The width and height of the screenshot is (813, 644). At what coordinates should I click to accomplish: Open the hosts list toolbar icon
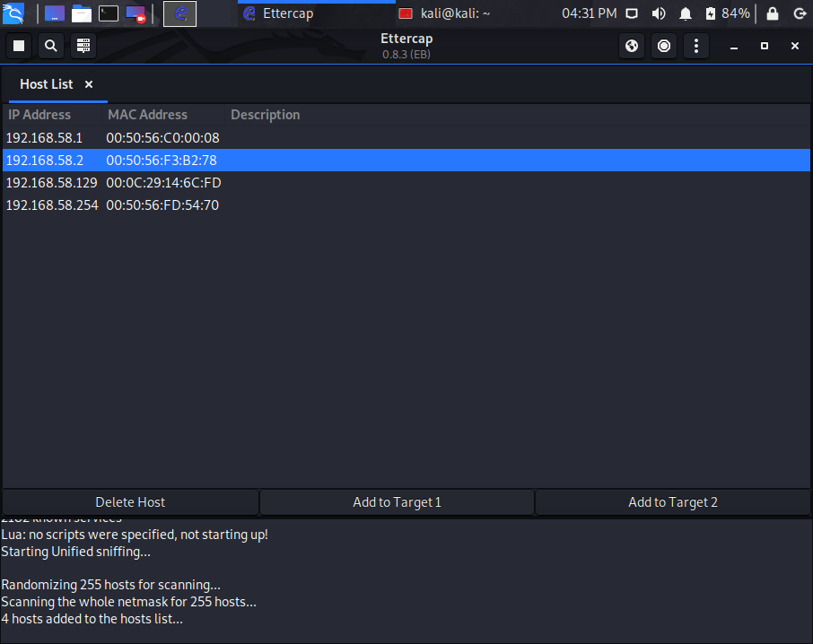pos(83,46)
